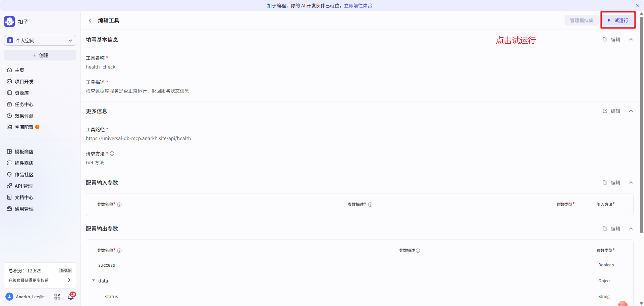Edit the 填写基本信息 section
This screenshot has width=644, height=306.
(611, 40)
